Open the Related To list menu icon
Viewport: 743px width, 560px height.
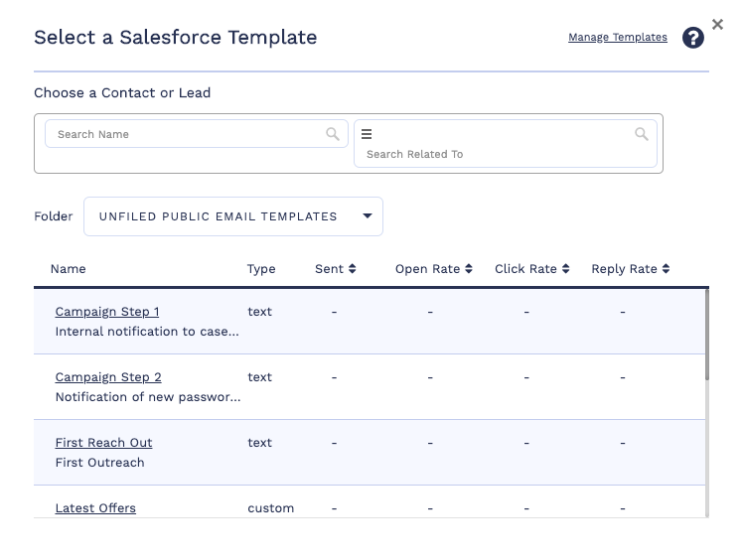[367, 134]
